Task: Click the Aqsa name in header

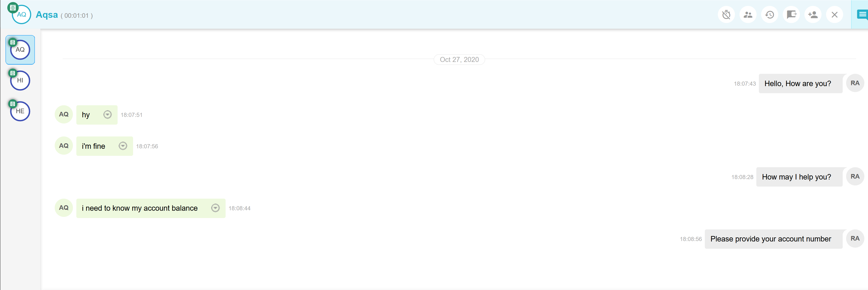Action: point(47,15)
